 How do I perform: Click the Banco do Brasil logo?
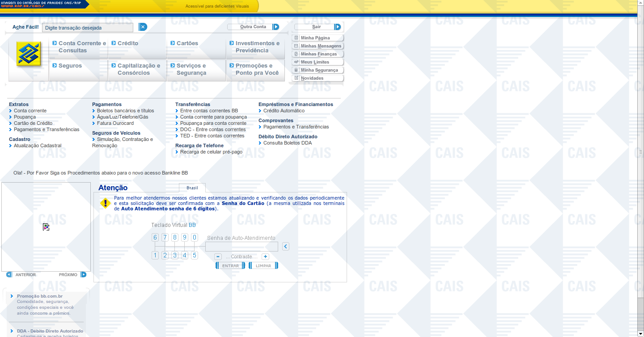tap(29, 54)
